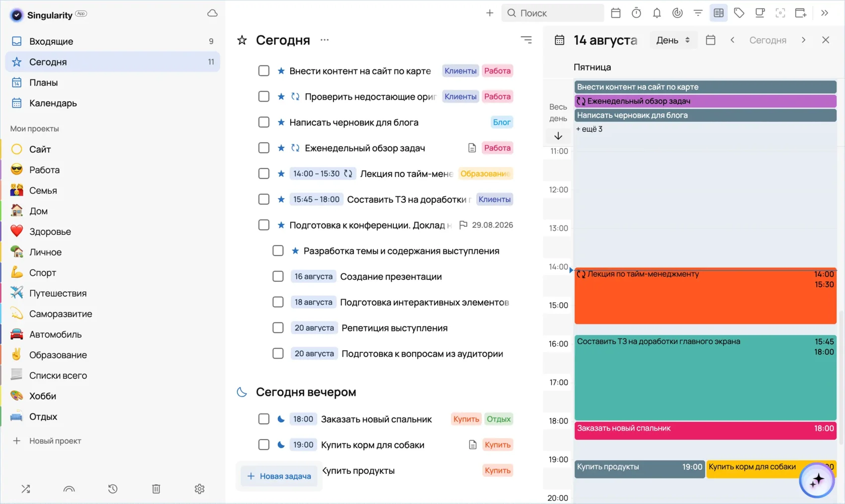This screenshot has height=504, width=845.
Task: Tick checkbox for Еженедельный обзор задач
Action: 264,148
